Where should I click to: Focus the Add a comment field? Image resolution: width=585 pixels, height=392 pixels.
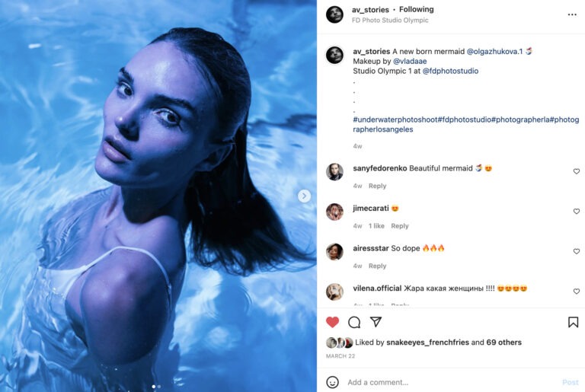click(x=452, y=382)
